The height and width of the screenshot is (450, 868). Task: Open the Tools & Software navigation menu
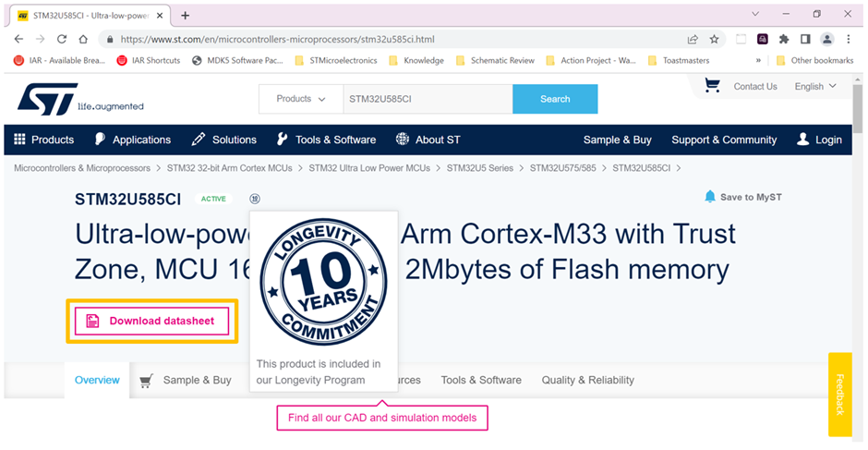coord(326,140)
